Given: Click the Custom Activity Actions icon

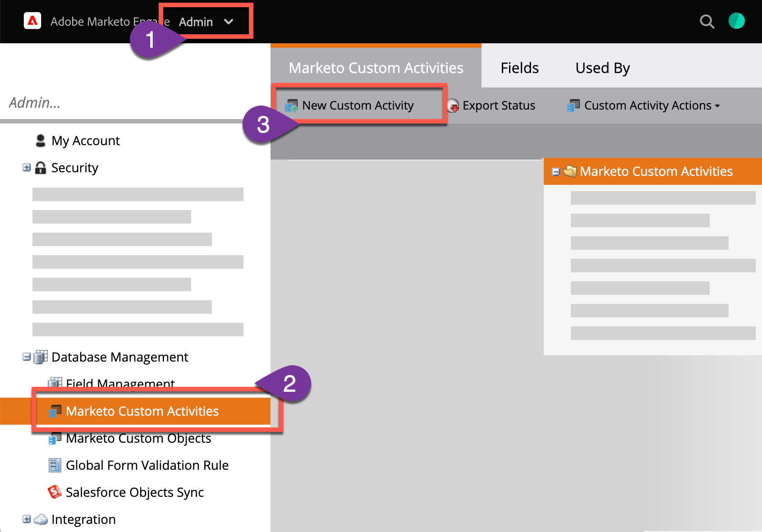Looking at the screenshot, I should (574, 105).
